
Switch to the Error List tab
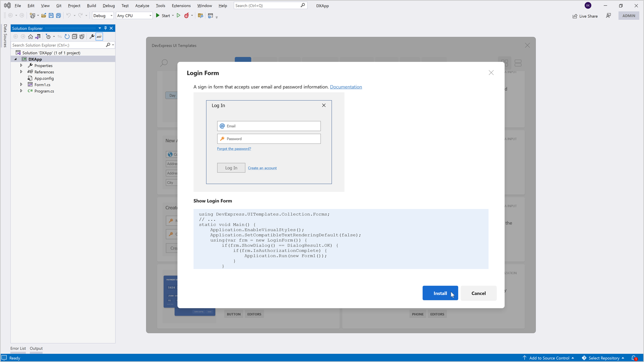pyautogui.click(x=18, y=348)
